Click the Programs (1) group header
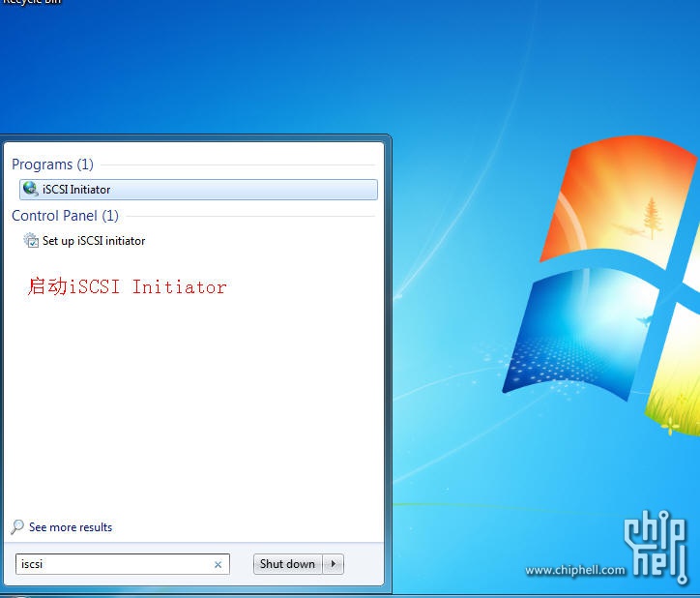The width and height of the screenshot is (700, 598). (52, 164)
